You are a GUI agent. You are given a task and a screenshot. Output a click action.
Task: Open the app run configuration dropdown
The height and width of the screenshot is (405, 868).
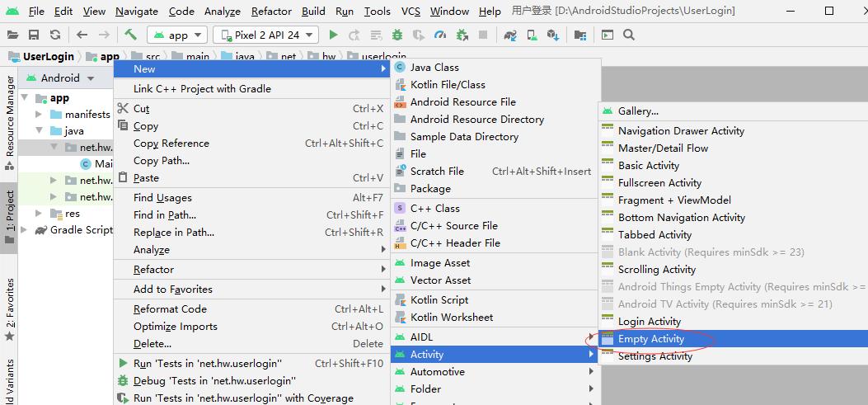(177, 35)
